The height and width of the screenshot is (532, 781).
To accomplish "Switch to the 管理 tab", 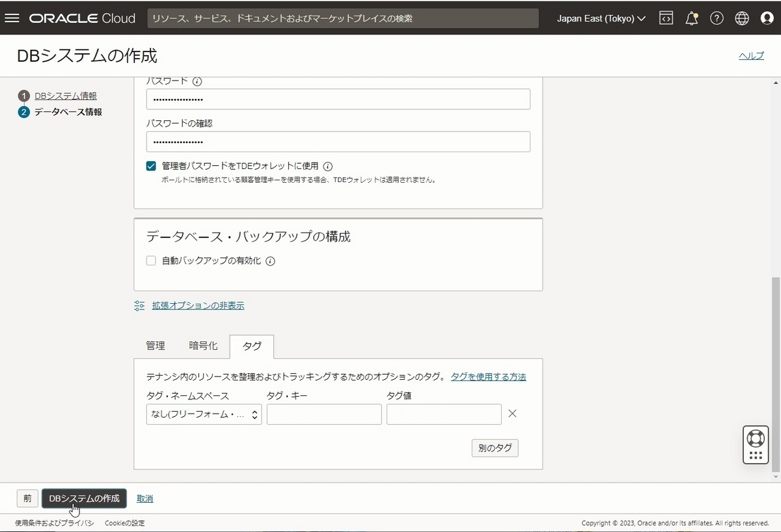I will [155, 346].
